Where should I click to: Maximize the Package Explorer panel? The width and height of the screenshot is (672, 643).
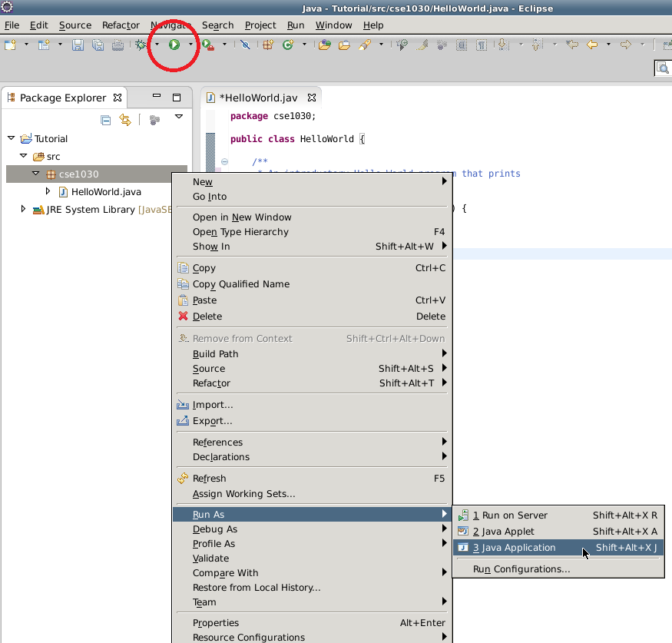pos(177,98)
